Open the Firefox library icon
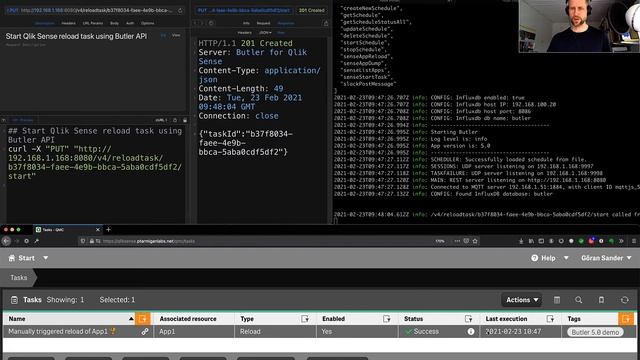 (531, 241)
